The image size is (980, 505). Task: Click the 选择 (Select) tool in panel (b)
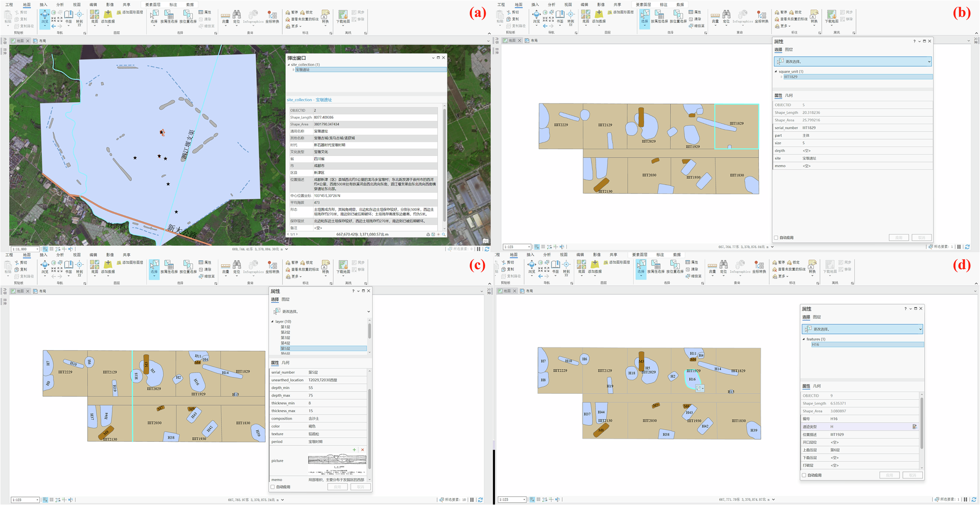click(645, 16)
